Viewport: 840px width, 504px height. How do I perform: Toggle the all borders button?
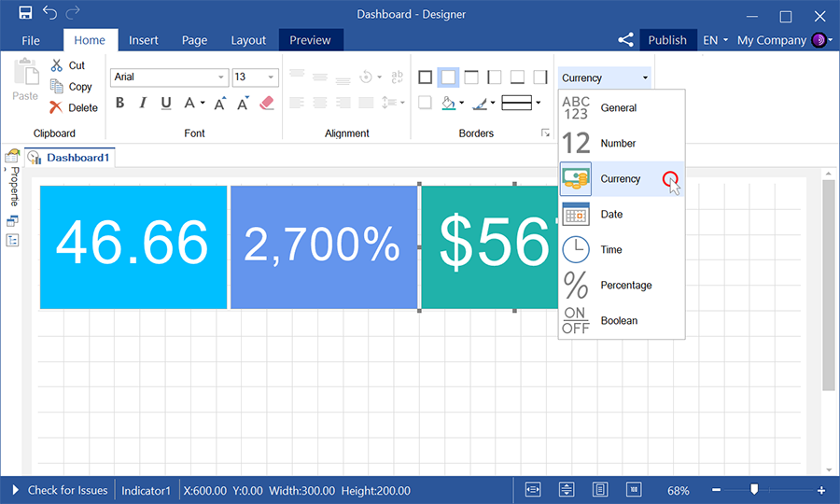[426, 77]
